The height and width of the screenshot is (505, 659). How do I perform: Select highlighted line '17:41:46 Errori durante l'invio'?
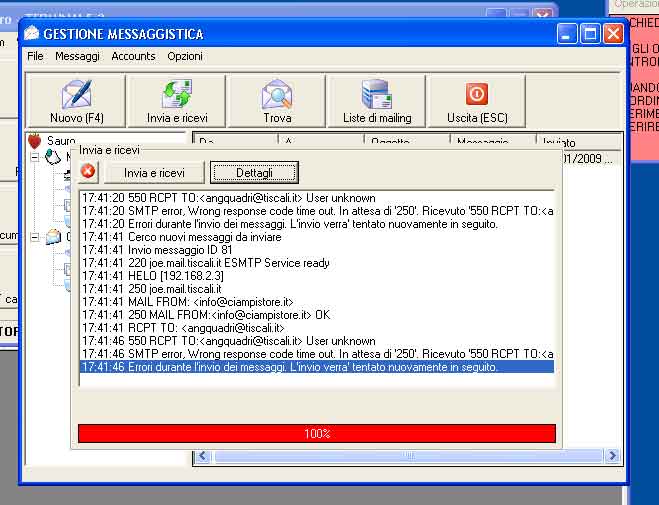[x=317, y=367]
